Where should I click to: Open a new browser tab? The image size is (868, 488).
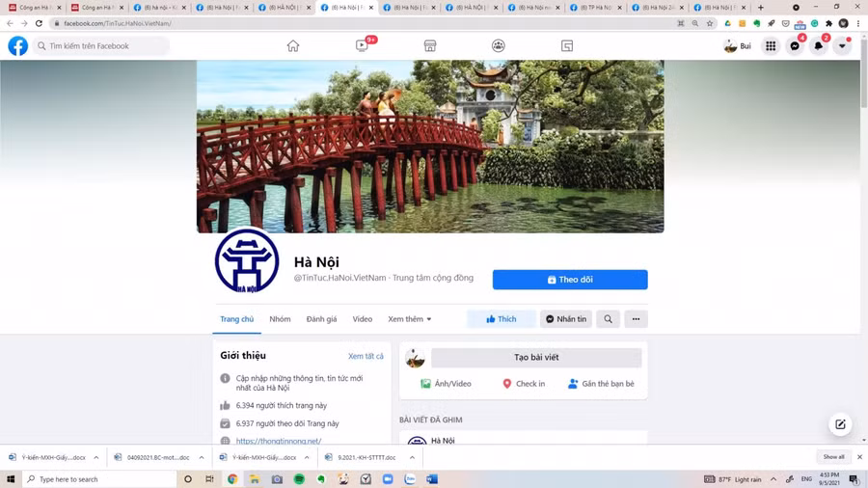(761, 7)
